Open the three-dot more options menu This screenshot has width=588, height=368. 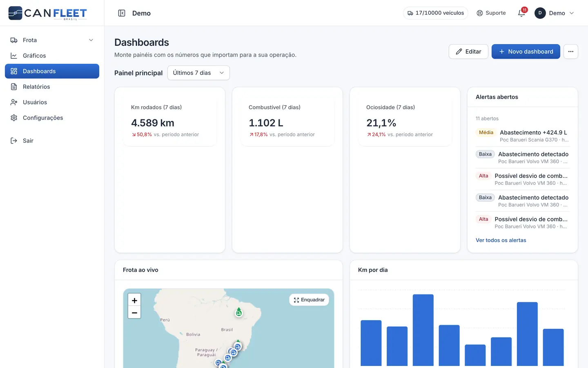click(x=571, y=52)
